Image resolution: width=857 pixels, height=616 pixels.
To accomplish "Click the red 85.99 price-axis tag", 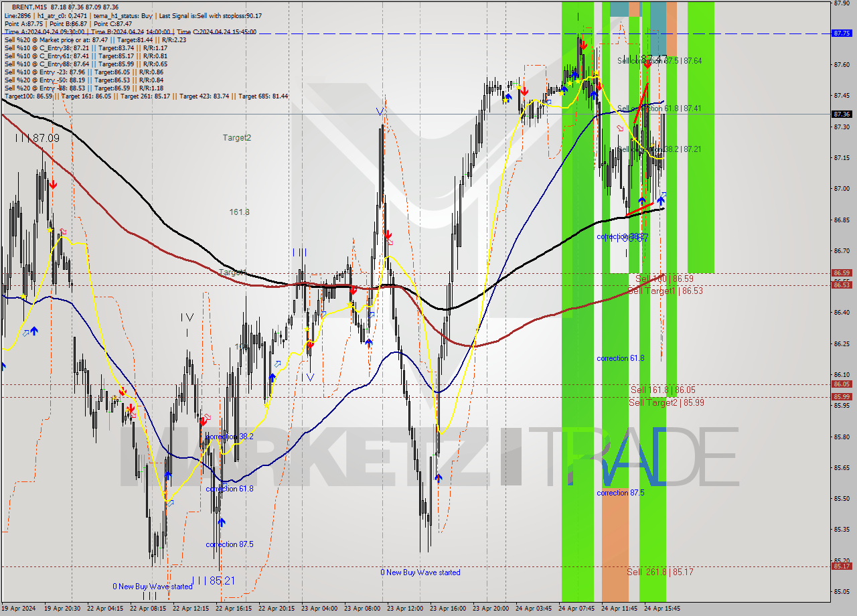I will pyautogui.click(x=841, y=396).
